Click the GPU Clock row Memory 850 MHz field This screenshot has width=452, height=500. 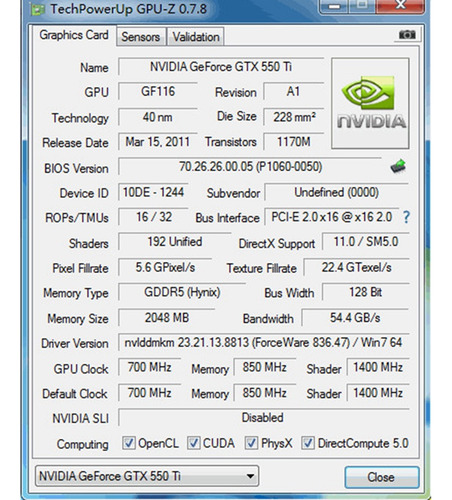[x=265, y=368]
